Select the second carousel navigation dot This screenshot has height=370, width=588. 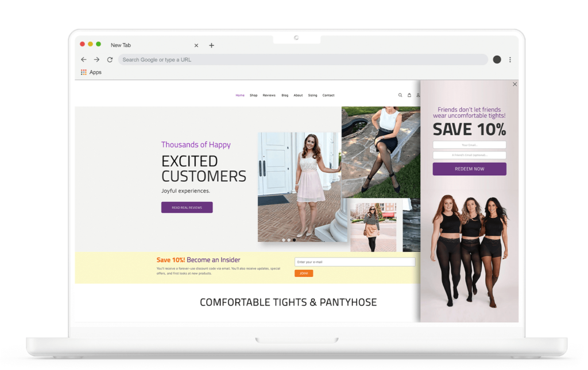[289, 240]
